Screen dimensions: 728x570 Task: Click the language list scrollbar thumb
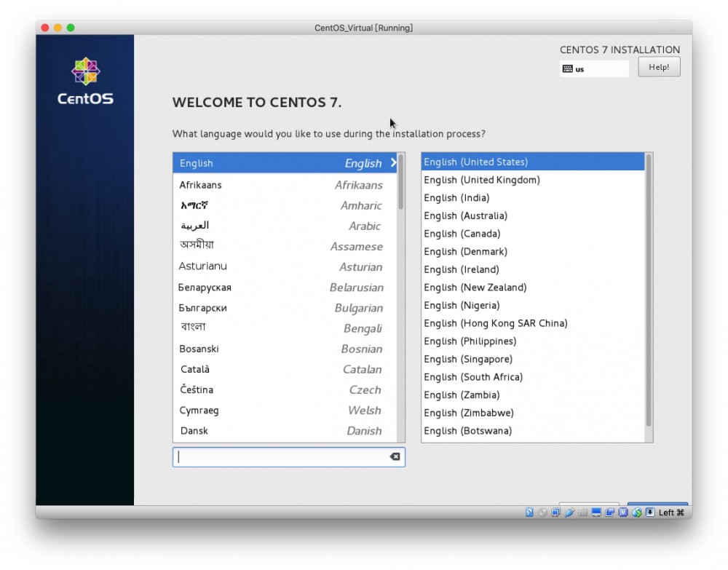tap(400, 181)
